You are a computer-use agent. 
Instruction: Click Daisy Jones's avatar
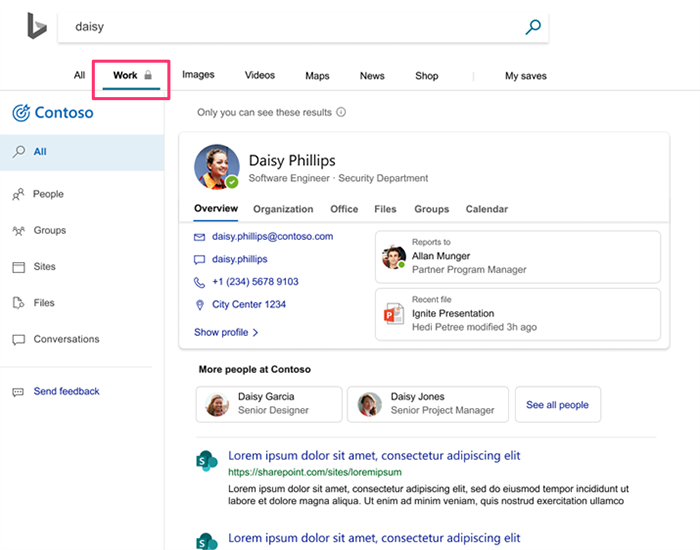pos(370,404)
